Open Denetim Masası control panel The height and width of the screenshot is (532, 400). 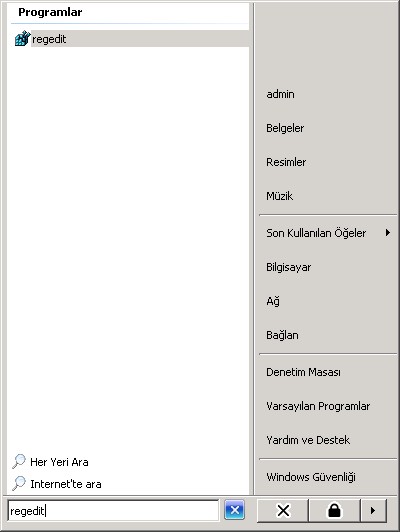(303, 372)
